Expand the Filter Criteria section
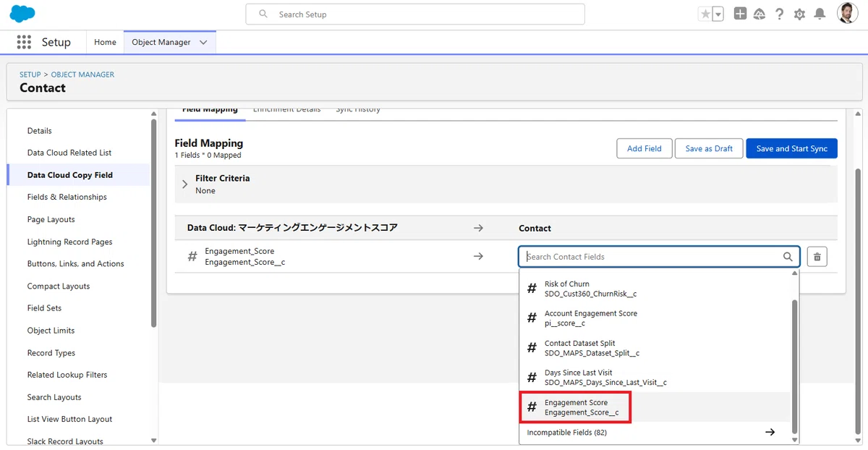The width and height of the screenshot is (868, 450). click(185, 184)
